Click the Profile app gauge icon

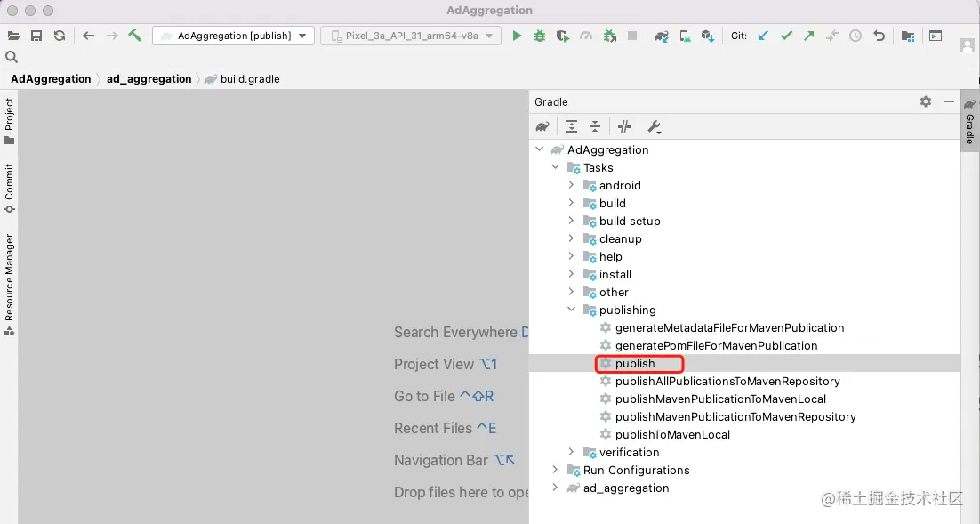tap(586, 36)
